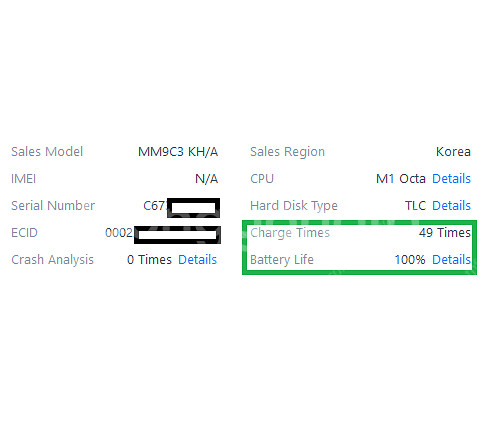
Task: Click the redacted Serial Number value
Action: pyautogui.click(x=181, y=206)
